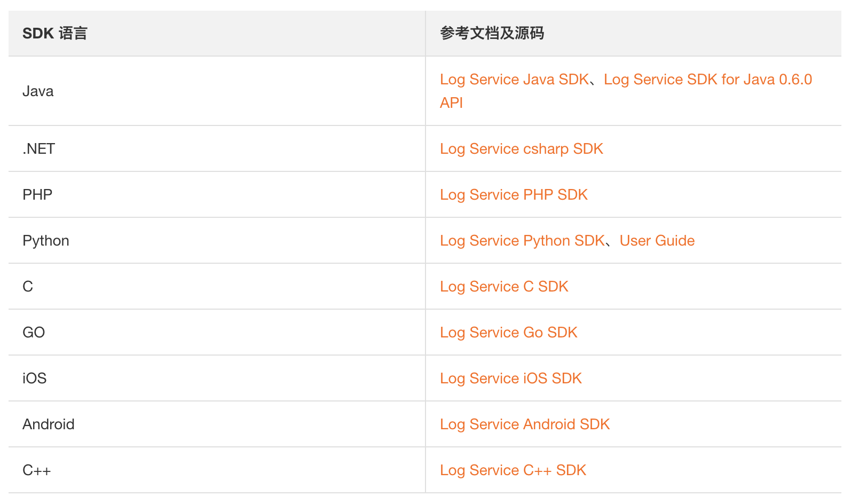Open the Log Service iOS SDK link

click(511, 379)
